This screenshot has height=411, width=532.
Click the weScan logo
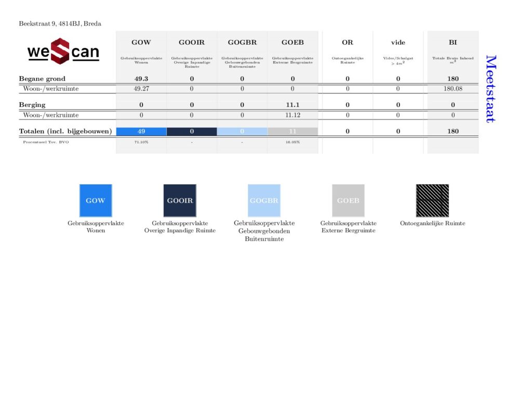click(63, 51)
